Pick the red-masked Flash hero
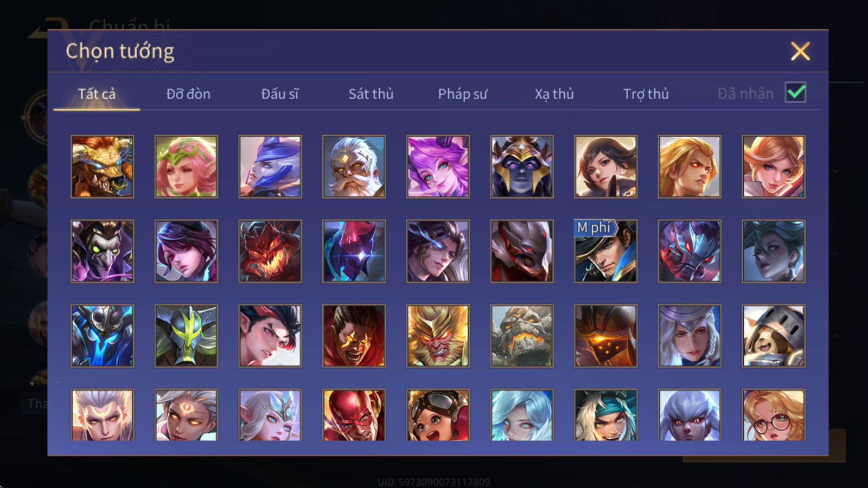The height and width of the screenshot is (488, 868). pyautogui.click(x=354, y=415)
